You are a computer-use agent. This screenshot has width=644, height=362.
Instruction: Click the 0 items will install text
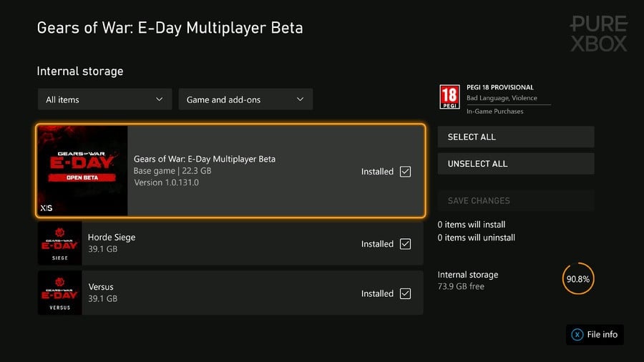tap(472, 225)
